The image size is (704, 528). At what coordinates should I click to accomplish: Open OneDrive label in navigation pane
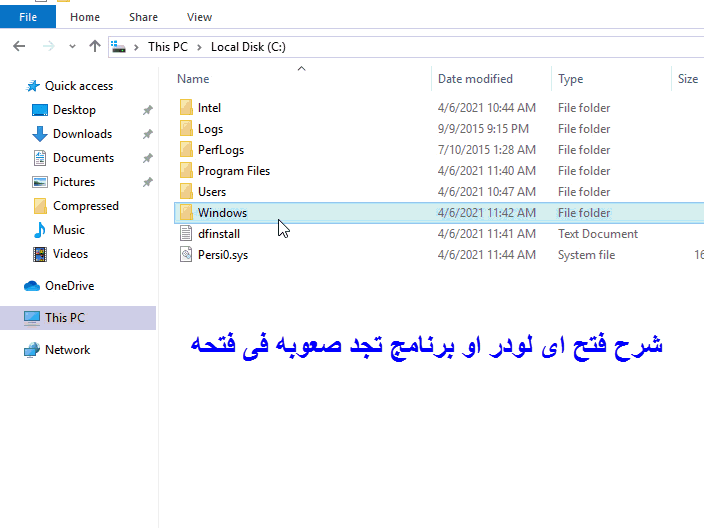coord(70,286)
